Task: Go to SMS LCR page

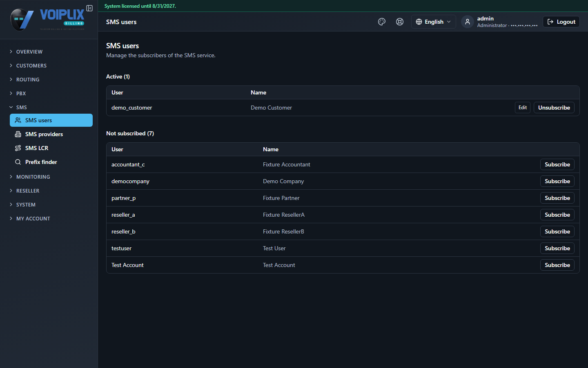Action: 51,148
